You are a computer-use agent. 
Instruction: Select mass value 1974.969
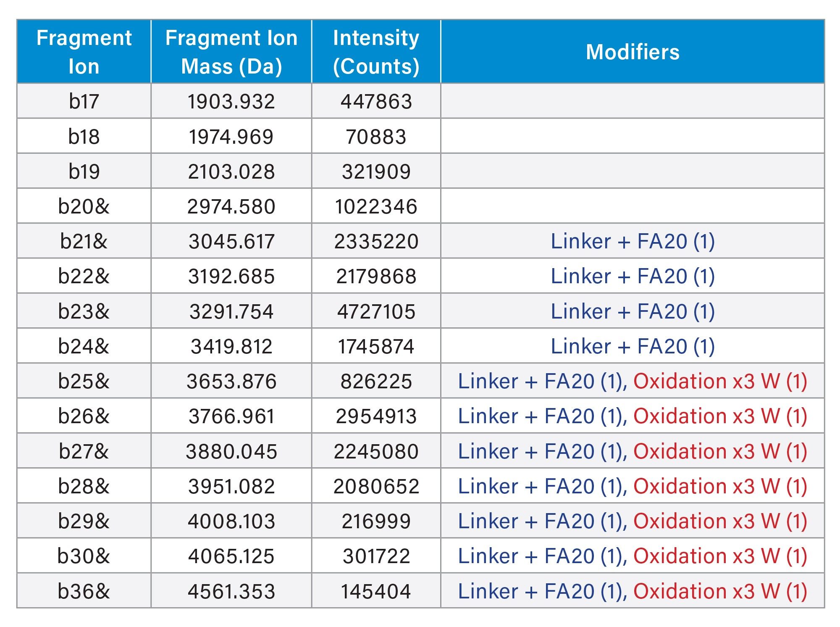pos(231,137)
